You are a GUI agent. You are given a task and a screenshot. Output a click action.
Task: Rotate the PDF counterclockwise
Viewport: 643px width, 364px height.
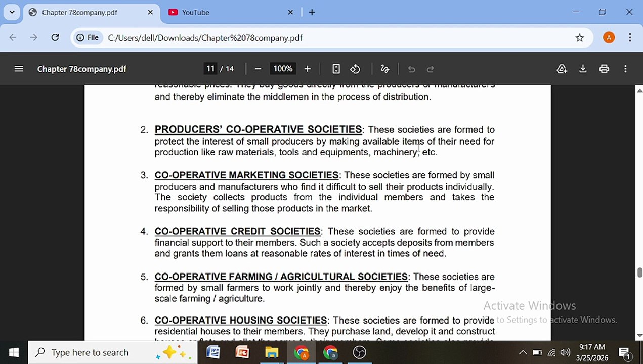[355, 69]
